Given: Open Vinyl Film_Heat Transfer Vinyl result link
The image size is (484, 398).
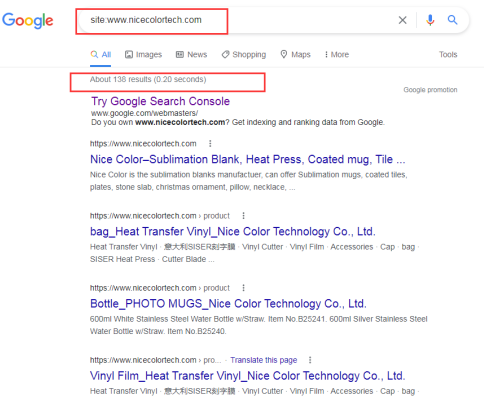Looking at the screenshot, I should coord(248,376).
